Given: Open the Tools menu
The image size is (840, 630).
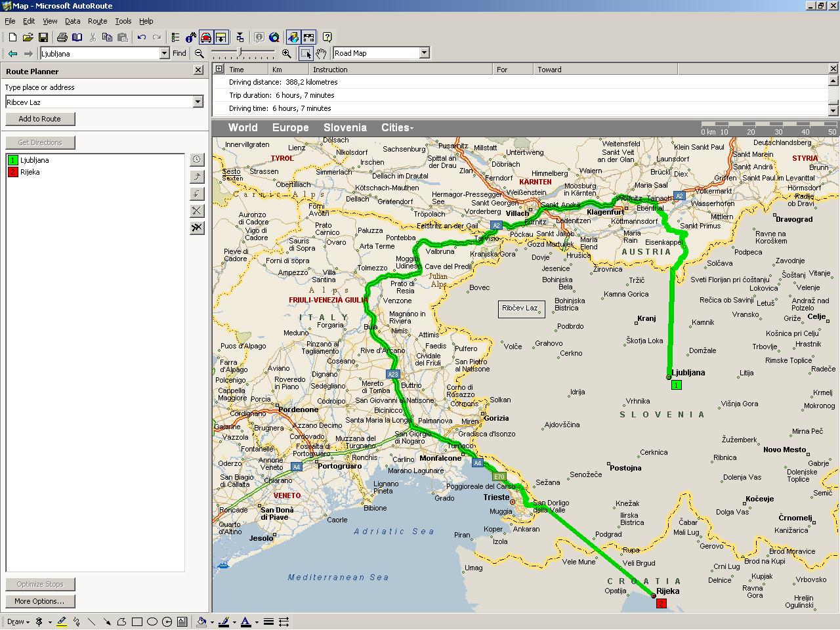Looking at the screenshot, I should coord(123,21).
